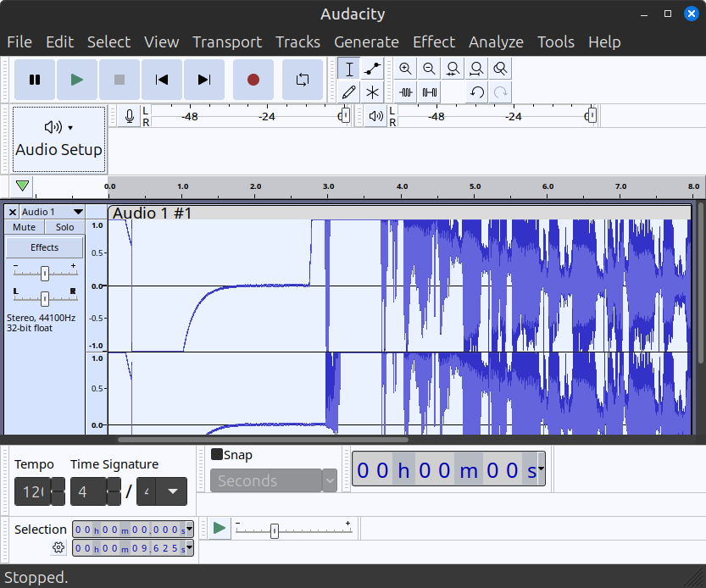
Task: Open the Effect menu
Action: tap(434, 42)
